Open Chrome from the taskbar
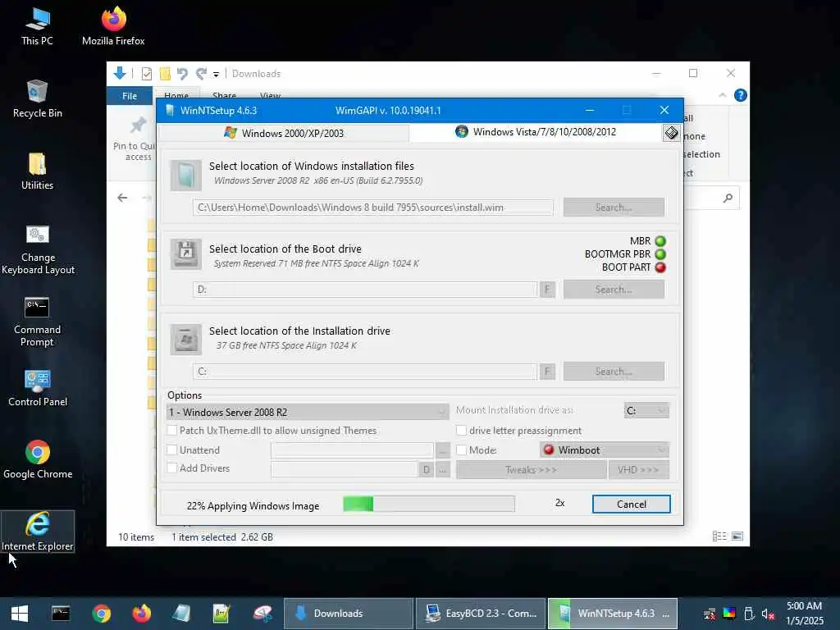 [x=101, y=614]
